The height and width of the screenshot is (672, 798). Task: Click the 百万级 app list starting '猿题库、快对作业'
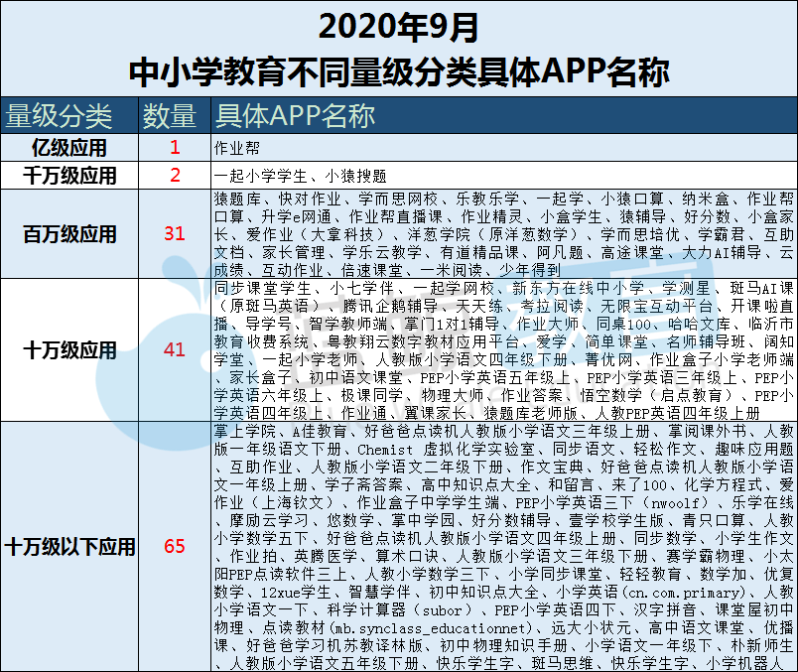tap(504, 234)
